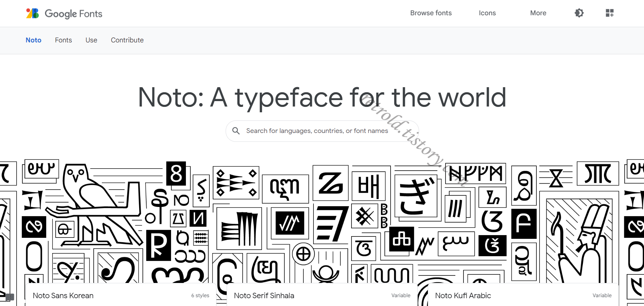Open the Contribute tab
This screenshot has width=644, height=306.
pyautogui.click(x=127, y=40)
